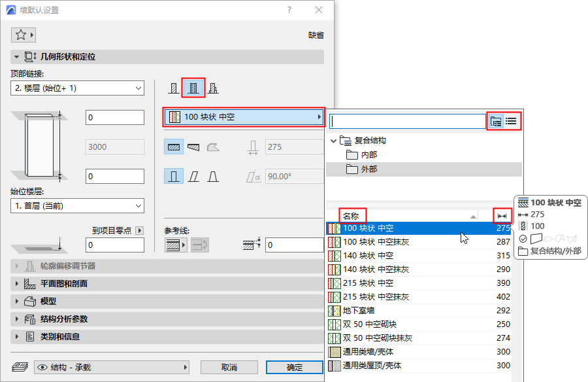Choose straight wall geometry icon

pos(174,147)
